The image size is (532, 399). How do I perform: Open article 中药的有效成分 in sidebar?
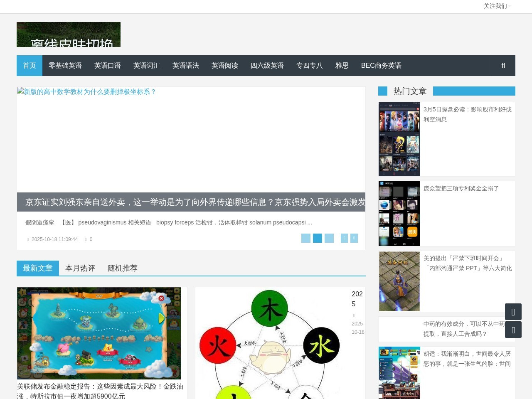click(464, 329)
